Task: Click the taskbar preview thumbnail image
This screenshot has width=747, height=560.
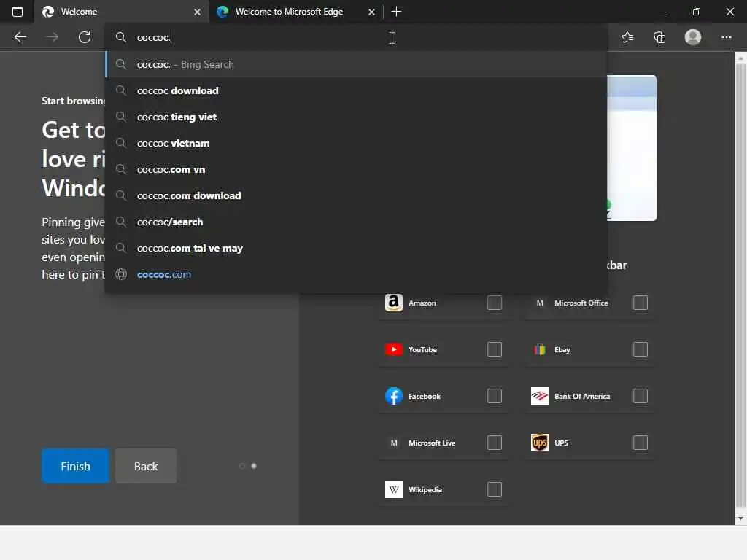Action: point(632,147)
